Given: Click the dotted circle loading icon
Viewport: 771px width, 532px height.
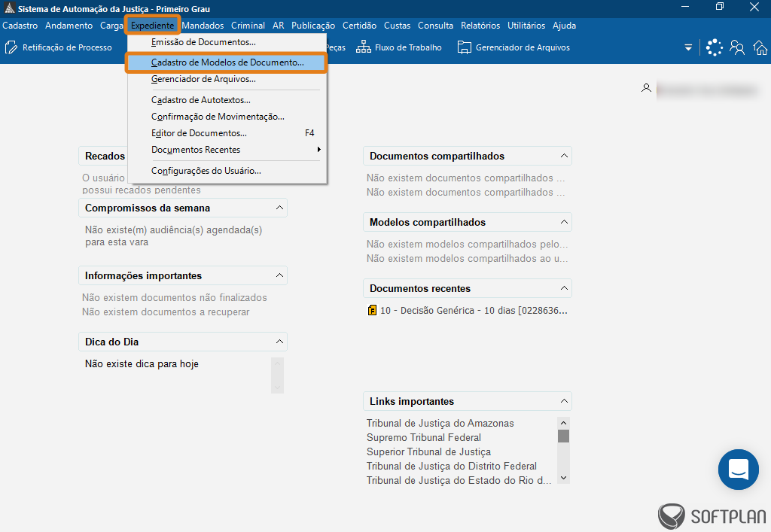Looking at the screenshot, I should coord(714,47).
